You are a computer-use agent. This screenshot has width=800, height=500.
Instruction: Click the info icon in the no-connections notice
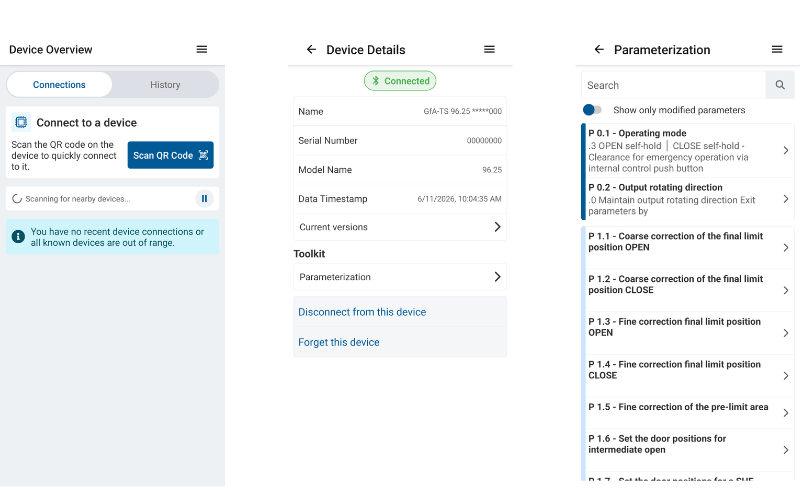point(18,237)
